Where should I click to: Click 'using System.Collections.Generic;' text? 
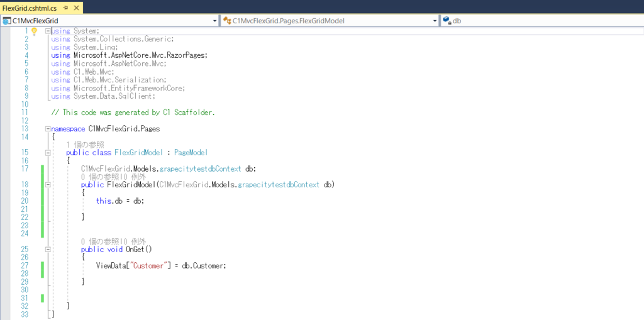[113, 39]
